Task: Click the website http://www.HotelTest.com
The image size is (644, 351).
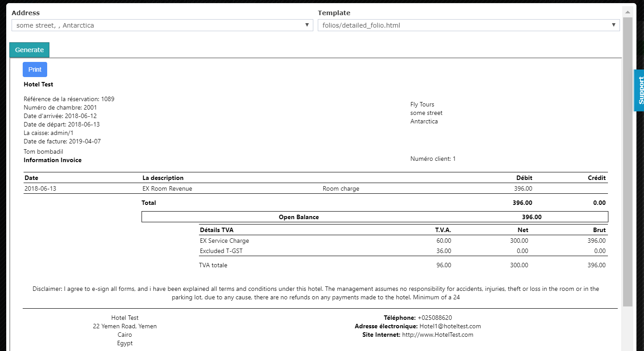Action: [437, 335]
